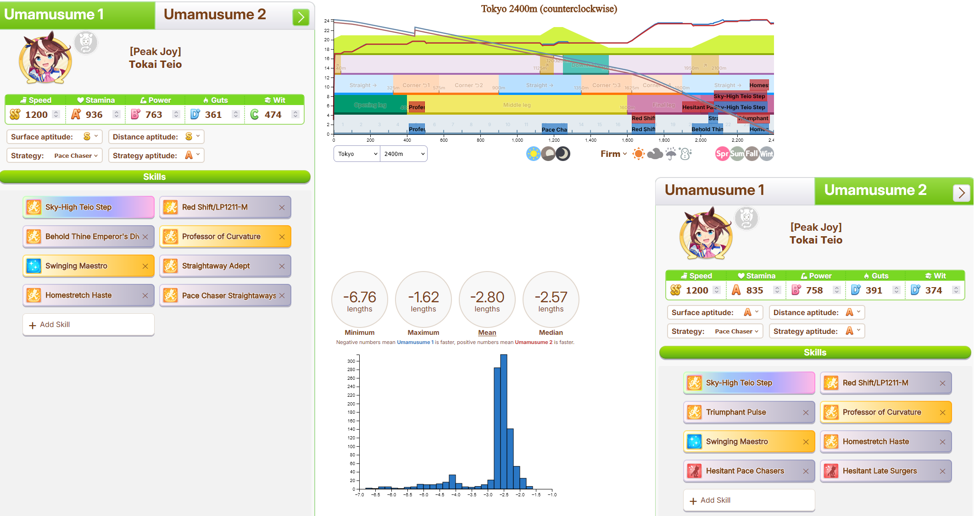Open the left Surface aptitude S dropdown
Image resolution: width=980 pixels, height=516 pixels.
click(x=90, y=137)
